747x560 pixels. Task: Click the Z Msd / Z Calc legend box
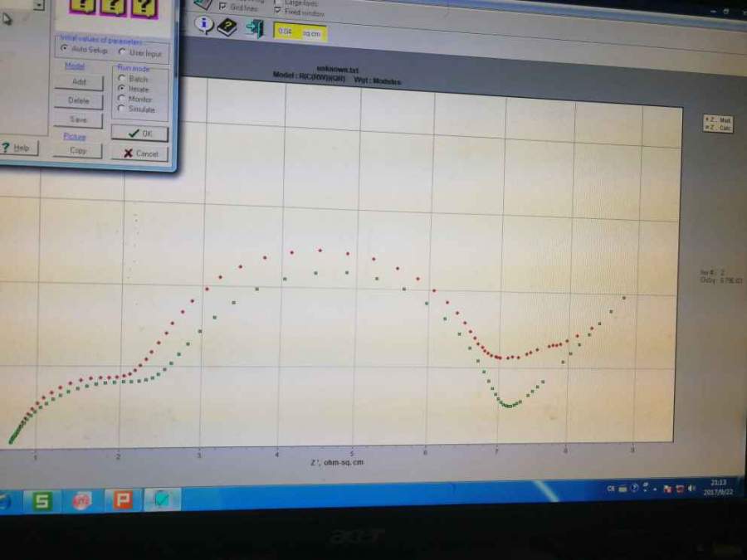[x=718, y=124]
